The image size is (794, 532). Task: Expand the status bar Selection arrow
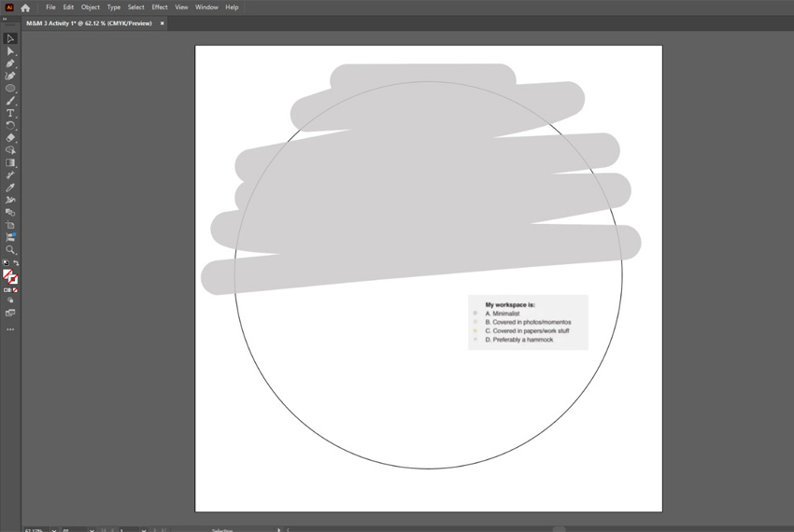[278, 529]
